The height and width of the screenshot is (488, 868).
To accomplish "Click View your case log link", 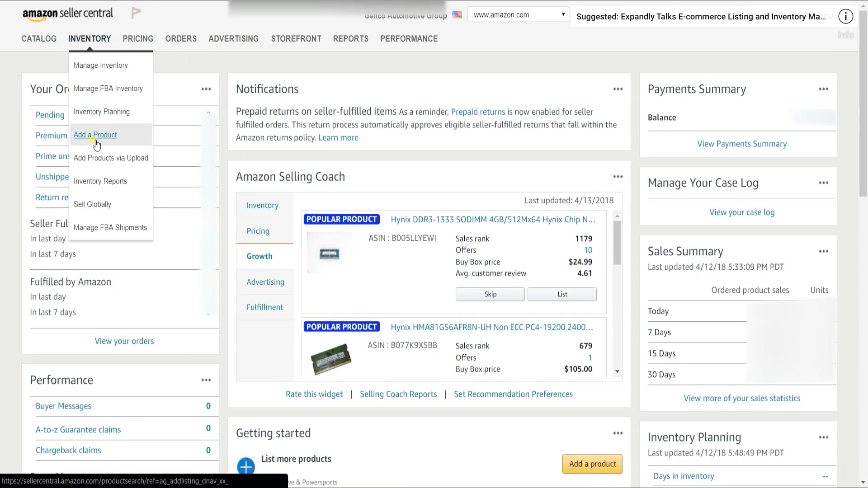I will [x=742, y=212].
